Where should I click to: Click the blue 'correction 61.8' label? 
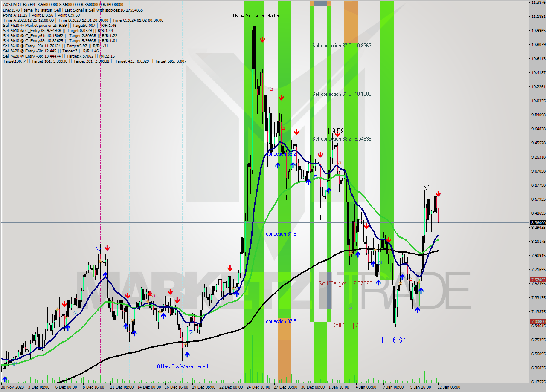click(281, 234)
